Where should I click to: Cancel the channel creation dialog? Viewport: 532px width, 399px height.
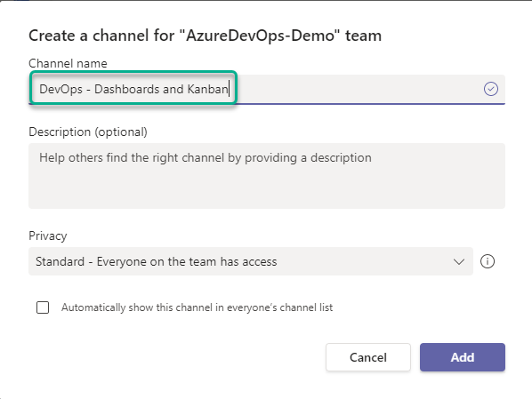pos(368,357)
